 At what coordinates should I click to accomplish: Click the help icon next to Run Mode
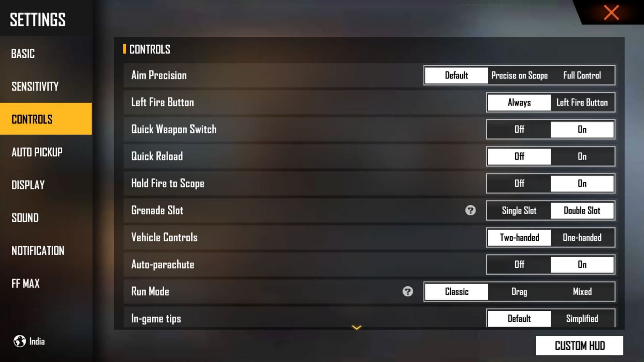click(408, 292)
